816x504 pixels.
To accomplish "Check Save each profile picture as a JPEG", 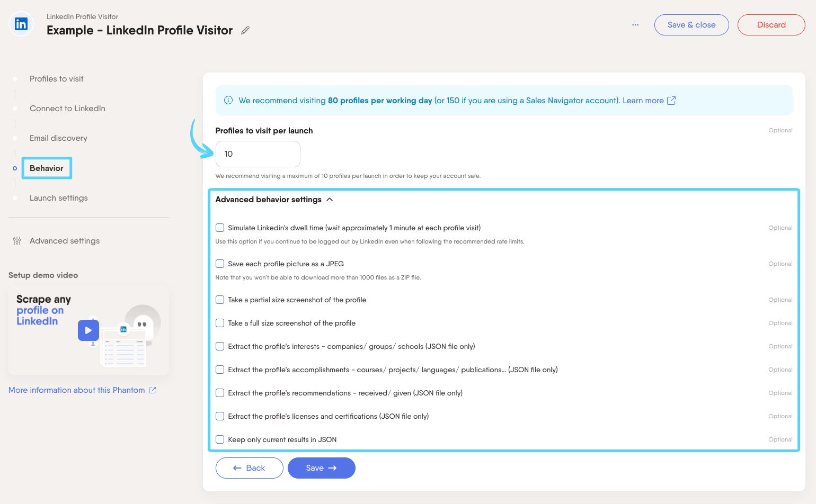I will point(220,264).
